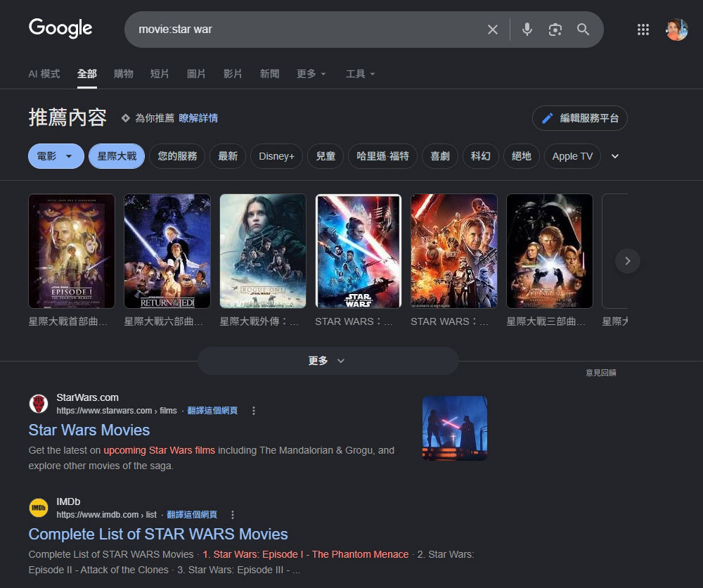Translate the IMDb page
Image resolution: width=703 pixels, height=588 pixels.
point(192,514)
